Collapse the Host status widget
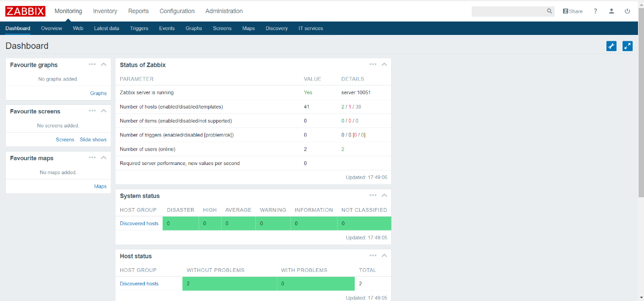The image size is (644, 301). 384,256
